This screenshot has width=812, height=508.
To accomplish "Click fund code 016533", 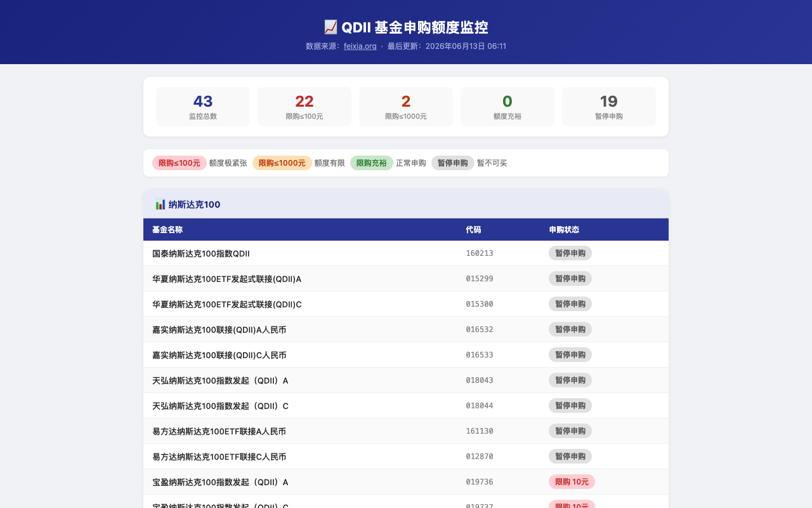I will (x=480, y=355).
